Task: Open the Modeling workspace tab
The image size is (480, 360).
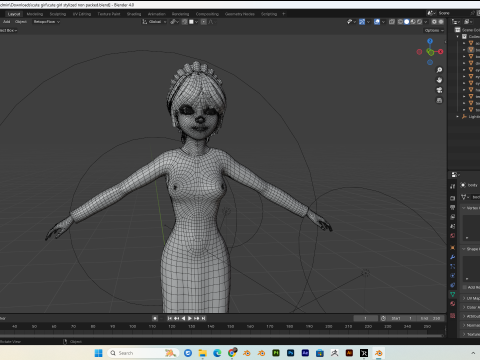Action: point(35,14)
